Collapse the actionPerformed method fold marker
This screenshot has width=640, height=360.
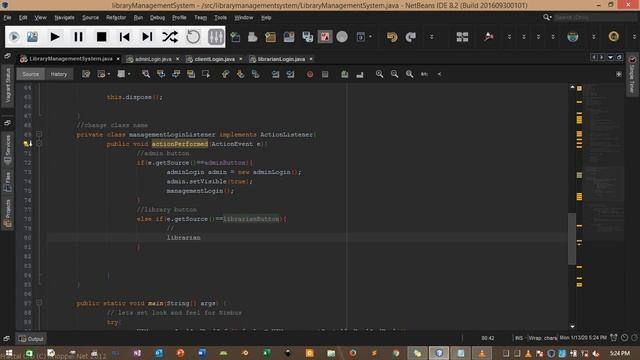coord(39,143)
